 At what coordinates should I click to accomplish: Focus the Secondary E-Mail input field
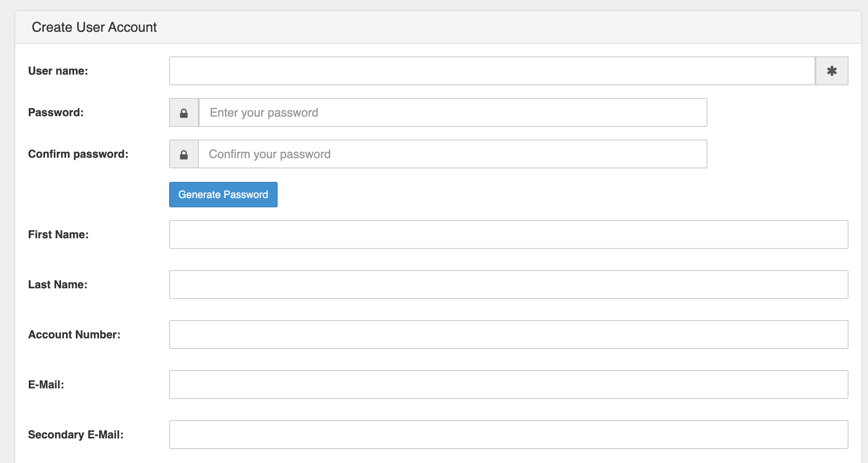[x=508, y=435]
